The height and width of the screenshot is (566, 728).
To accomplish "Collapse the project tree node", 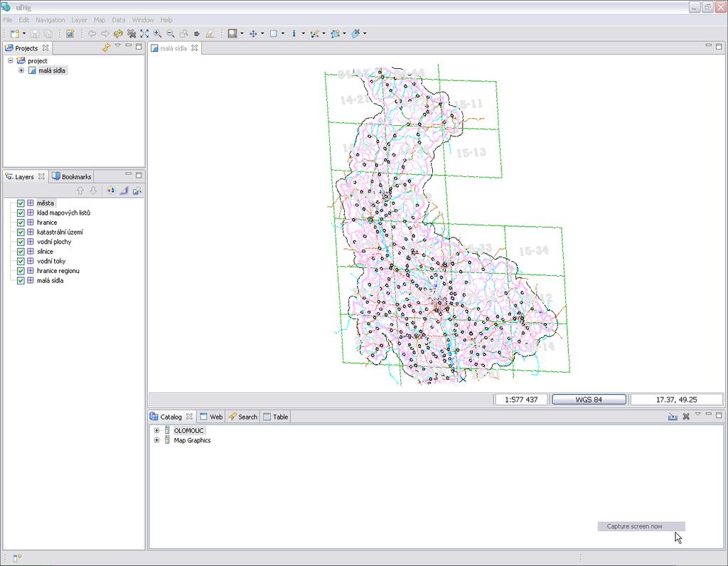I will 10,61.
